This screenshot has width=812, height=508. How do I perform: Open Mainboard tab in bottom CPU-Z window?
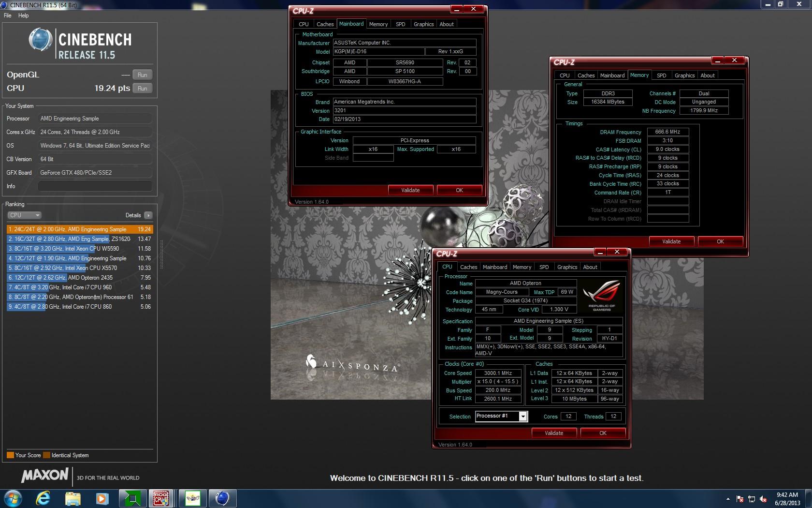point(495,267)
